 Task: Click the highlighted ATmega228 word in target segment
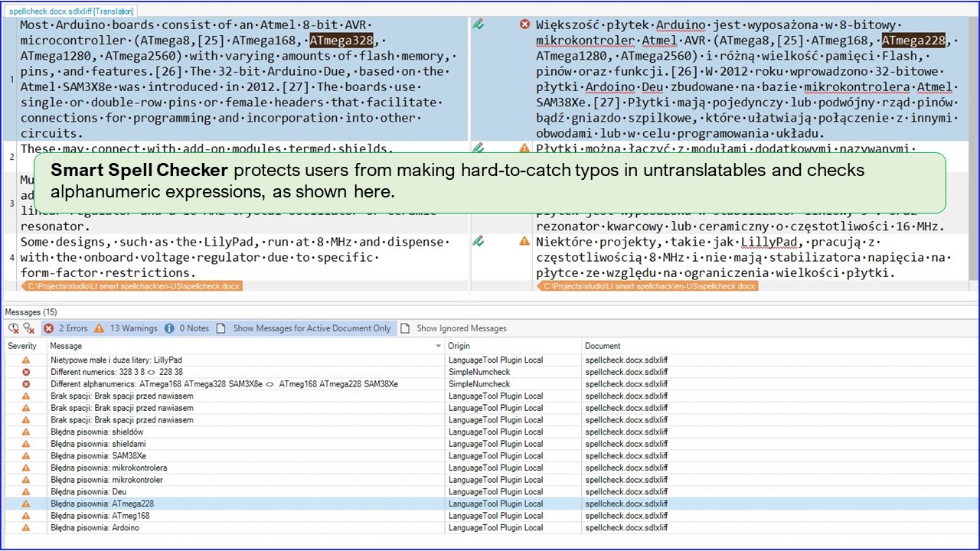913,41
